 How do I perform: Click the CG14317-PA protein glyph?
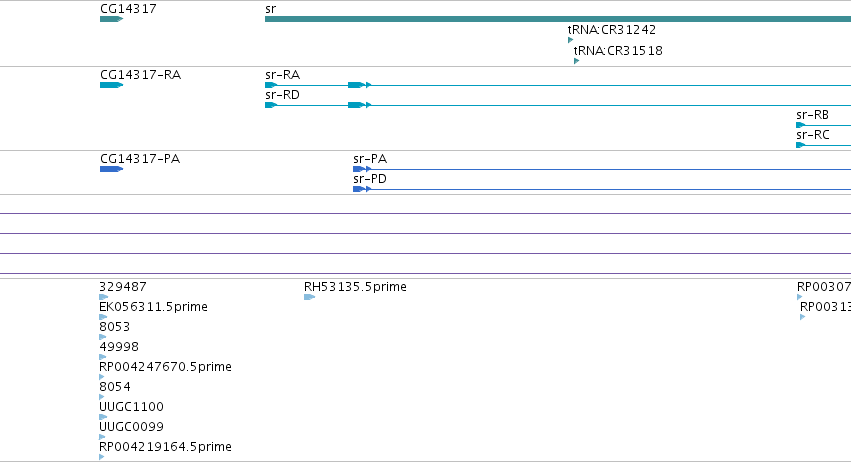(x=111, y=169)
